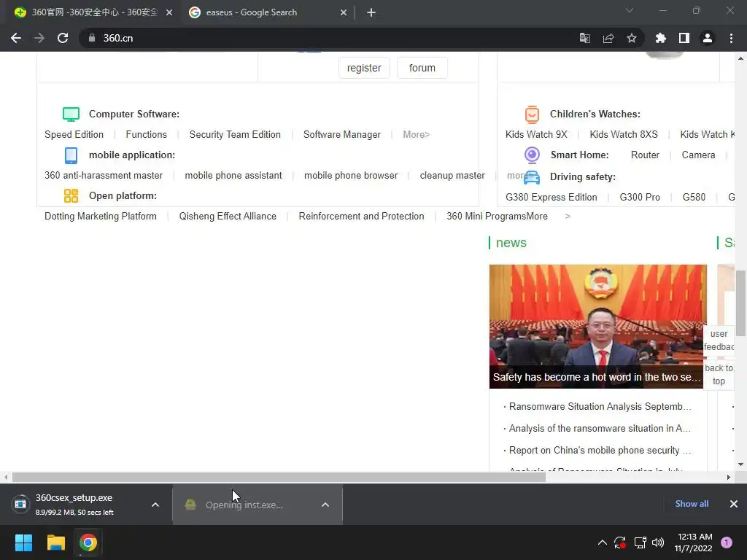This screenshot has width=747, height=560.
Task: Show hidden system tray icons
Action: coord(602,542)
